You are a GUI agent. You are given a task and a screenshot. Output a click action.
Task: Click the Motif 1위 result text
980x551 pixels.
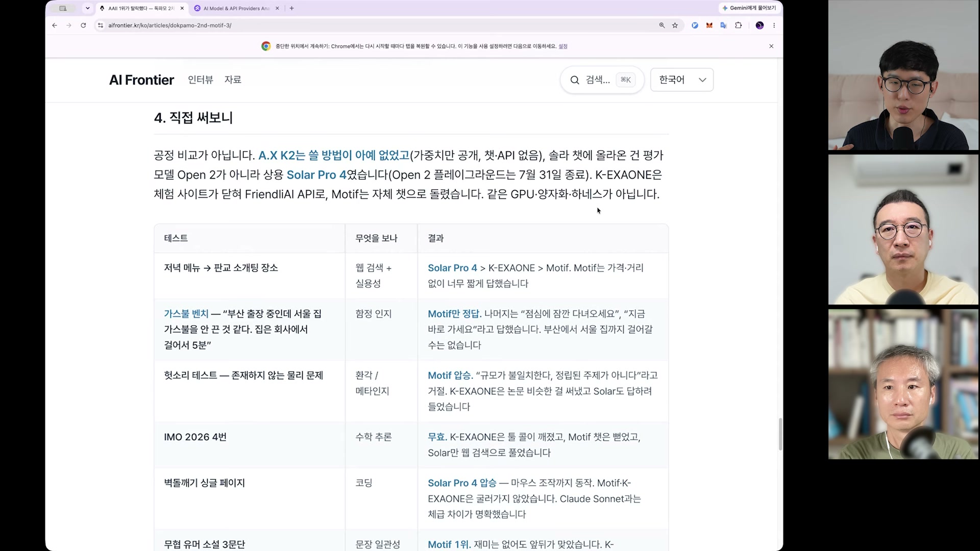coord(449,544)
